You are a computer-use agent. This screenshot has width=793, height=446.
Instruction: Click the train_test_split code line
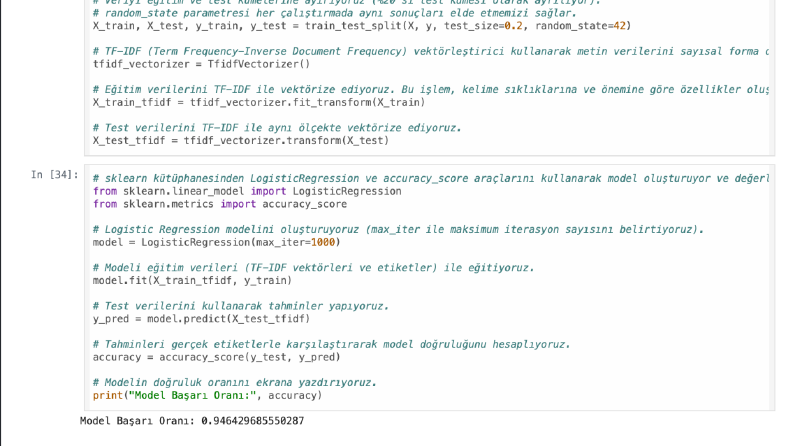tap(362, 26)
